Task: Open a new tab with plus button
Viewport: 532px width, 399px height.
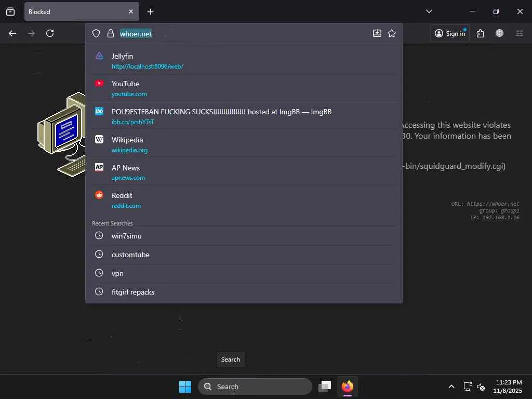Action: tap(151, 12)
